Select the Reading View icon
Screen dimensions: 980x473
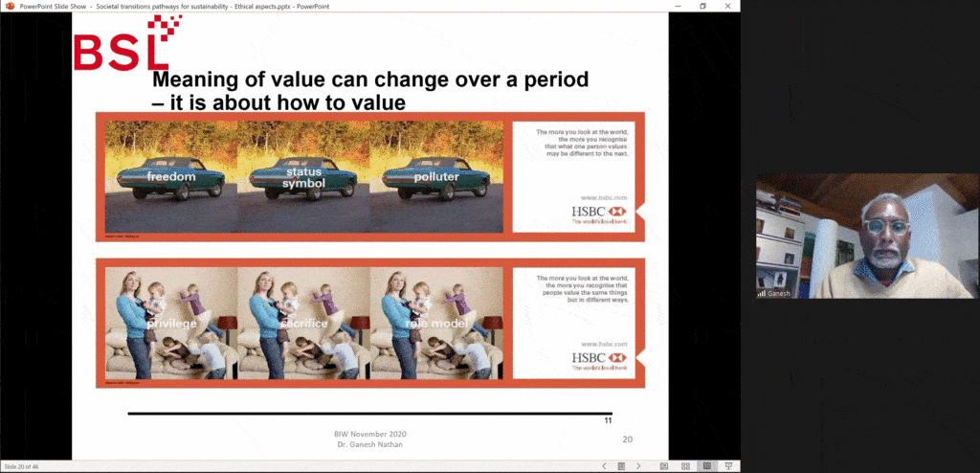click(x=707, y=465)
